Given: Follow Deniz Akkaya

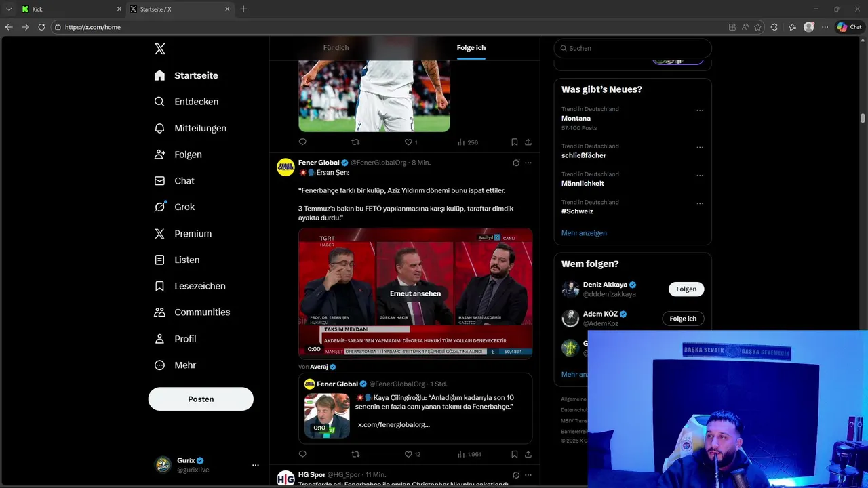Looking at the screenshot, I should pos(686,289).
